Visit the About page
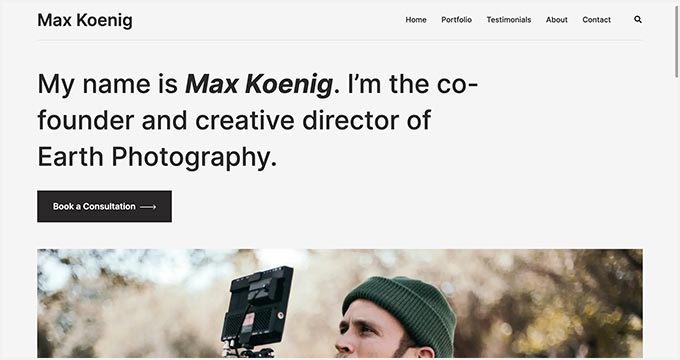The image size is (680, 360). (556, 20)
